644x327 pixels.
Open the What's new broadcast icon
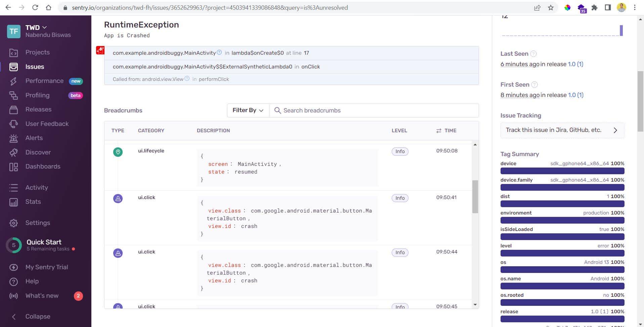(13, 296)
